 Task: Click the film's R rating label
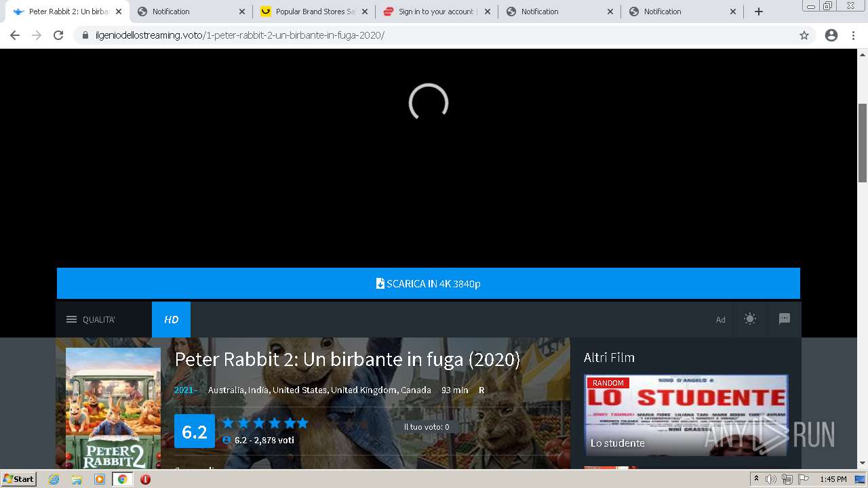click(481, 390)
